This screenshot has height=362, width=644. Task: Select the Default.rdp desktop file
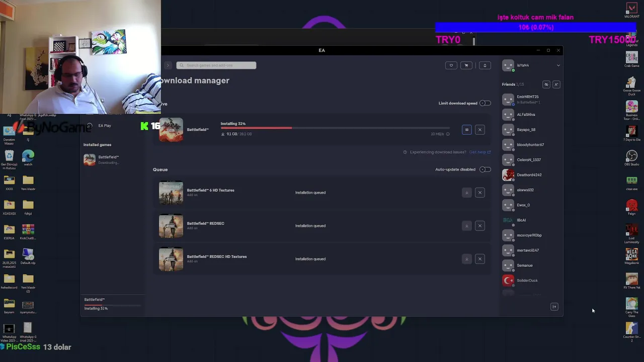[x=28, y=256]
